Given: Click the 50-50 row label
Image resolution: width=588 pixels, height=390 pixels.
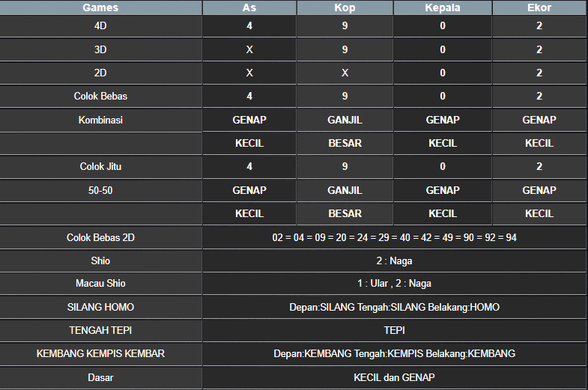Looking at the screenshot, I should (x=100, y=190).
